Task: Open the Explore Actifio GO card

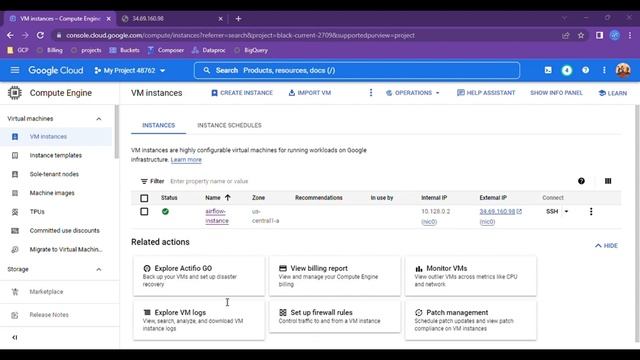Action: coord(199,276)
